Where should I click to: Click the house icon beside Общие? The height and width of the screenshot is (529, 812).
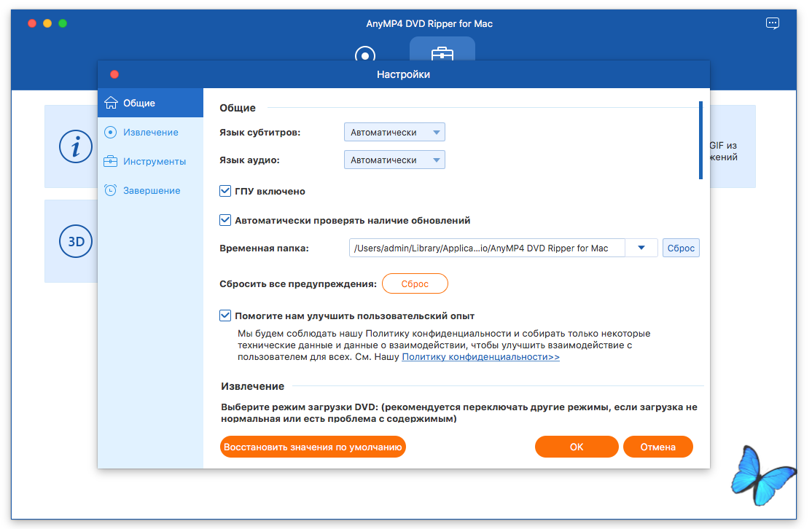(x=111, y=103)
